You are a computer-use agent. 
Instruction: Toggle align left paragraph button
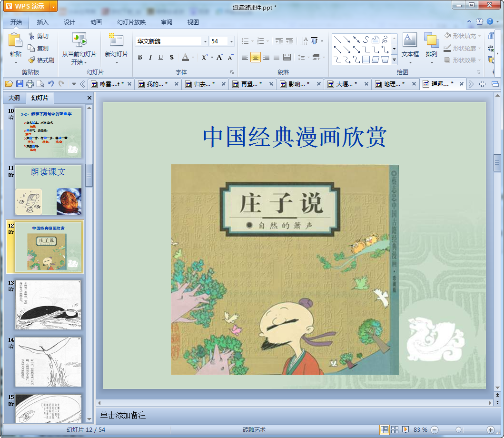[x=245, y=57]
